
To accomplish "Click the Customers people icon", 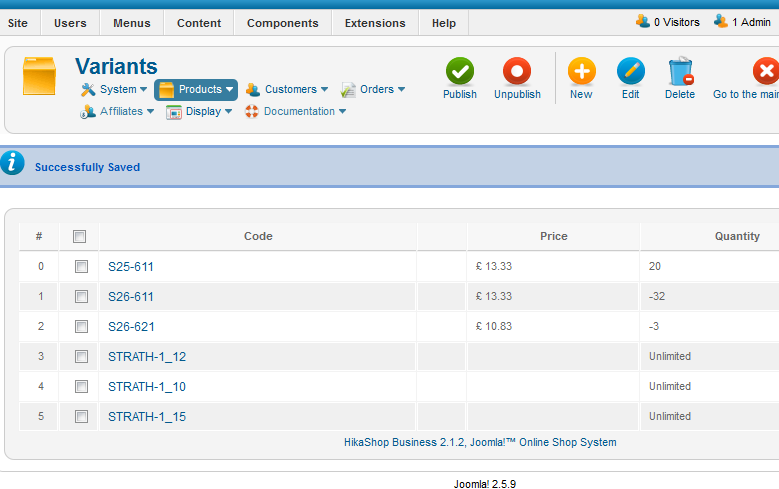I will coord(253,89).
